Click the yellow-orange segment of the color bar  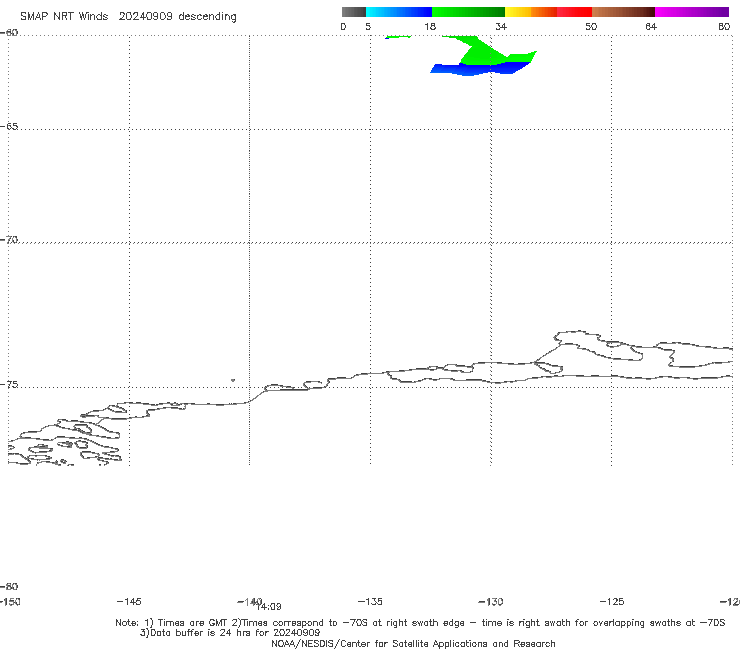click(x=530, y=12)
